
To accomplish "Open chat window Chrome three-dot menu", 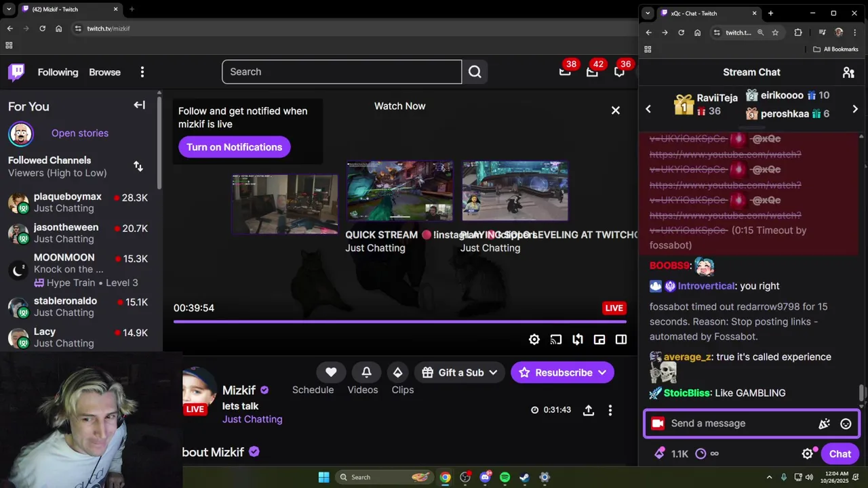I will pyautogui.click(x=854, y=33).
